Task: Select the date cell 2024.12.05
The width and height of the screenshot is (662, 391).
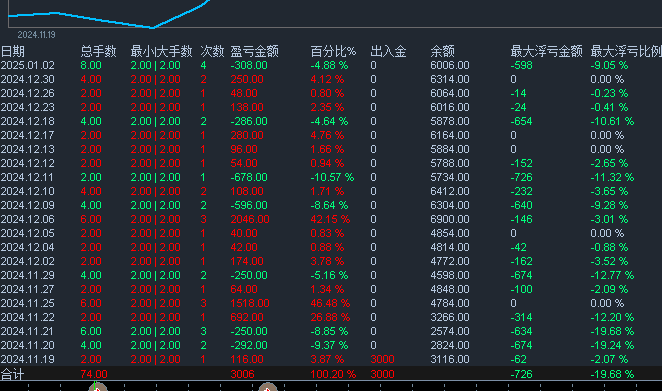Action: point(28,233)
